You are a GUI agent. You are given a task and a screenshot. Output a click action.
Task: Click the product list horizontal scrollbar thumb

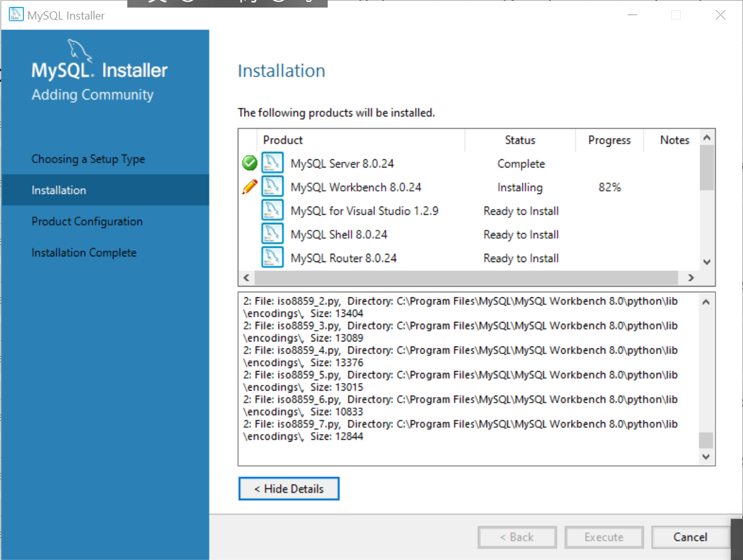[x=466, y=278]
